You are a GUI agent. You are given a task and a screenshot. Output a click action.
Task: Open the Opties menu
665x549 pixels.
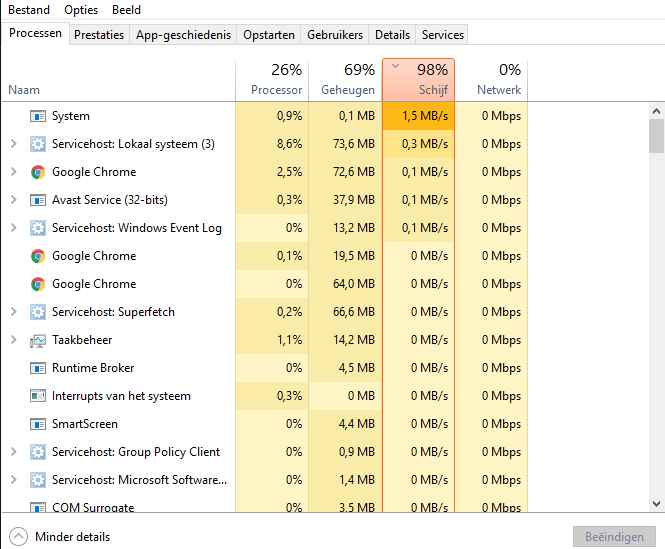point(81,10)
